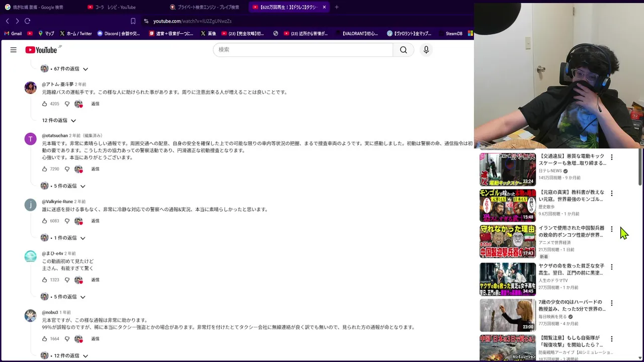Go forward with the browser forward arrow

pos(17,21)
